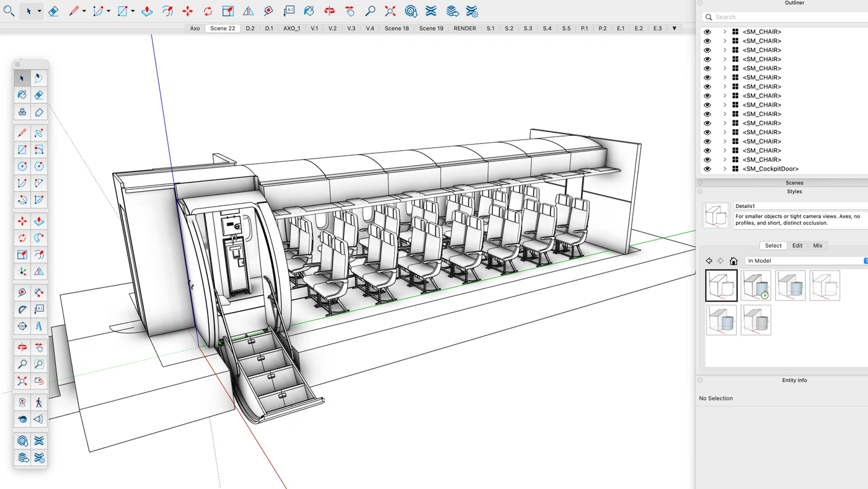Select the E.2 scene tab
The width and height of the screenshot is (868, 489).
[639, 29]
